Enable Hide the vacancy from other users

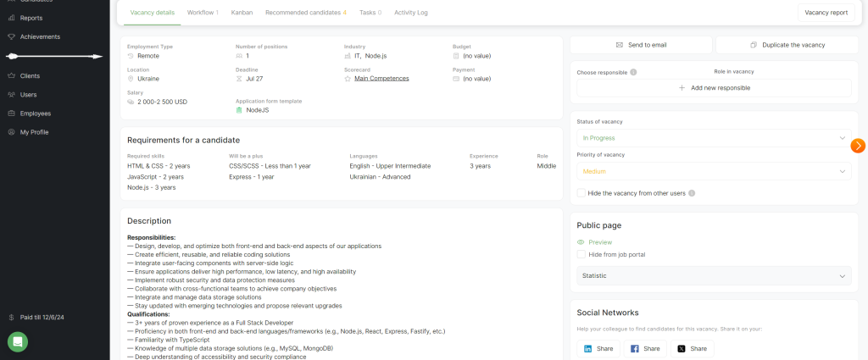(x=581, y=193)
